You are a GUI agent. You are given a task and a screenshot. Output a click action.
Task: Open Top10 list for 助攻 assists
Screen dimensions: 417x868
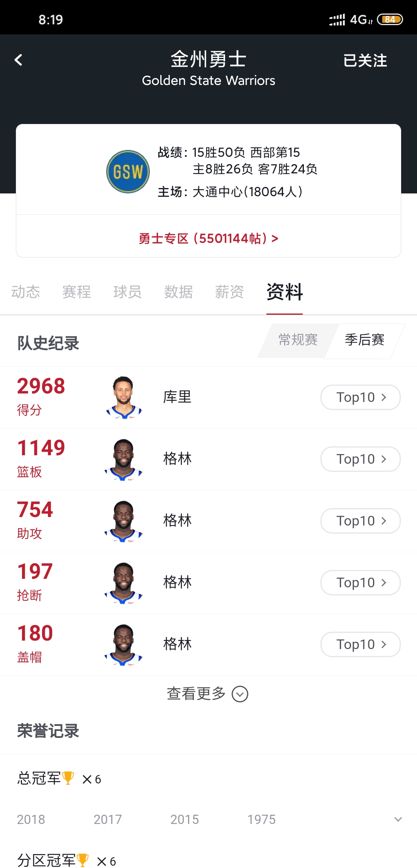360,521
